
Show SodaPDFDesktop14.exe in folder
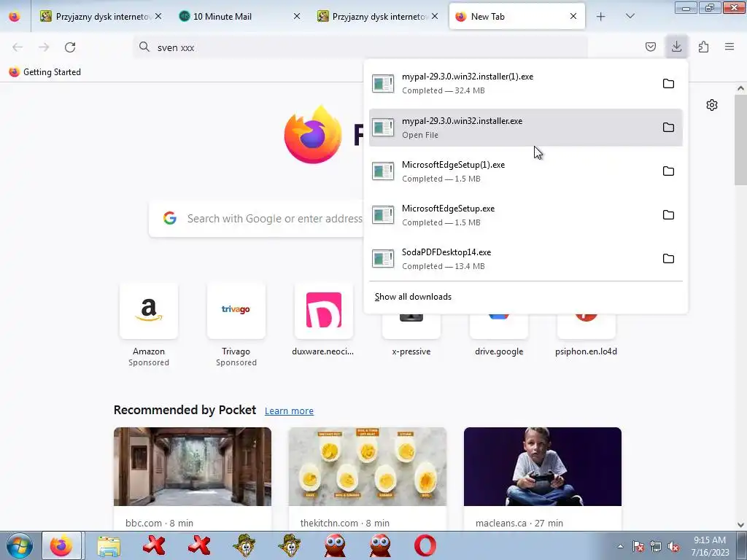[x=668, y=259]
